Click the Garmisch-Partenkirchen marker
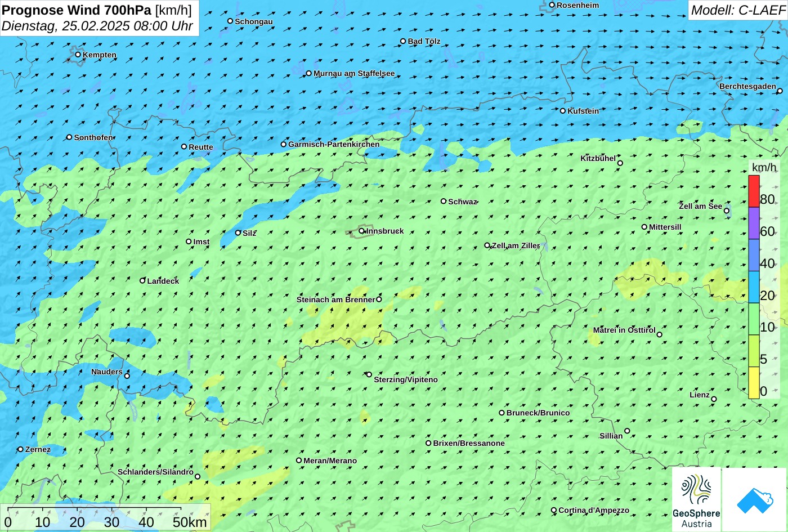Screen dimensions: 788x532 tap(284, 144)
